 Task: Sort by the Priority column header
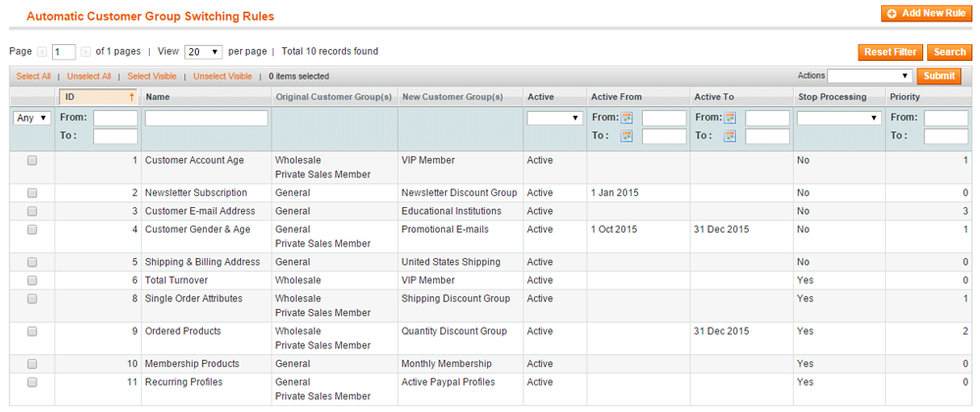point(905,97)
